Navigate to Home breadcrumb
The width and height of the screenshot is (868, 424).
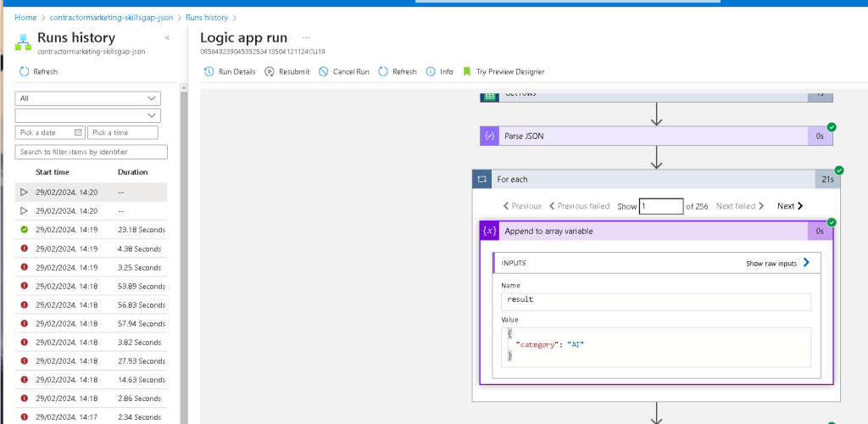(25, 18)
